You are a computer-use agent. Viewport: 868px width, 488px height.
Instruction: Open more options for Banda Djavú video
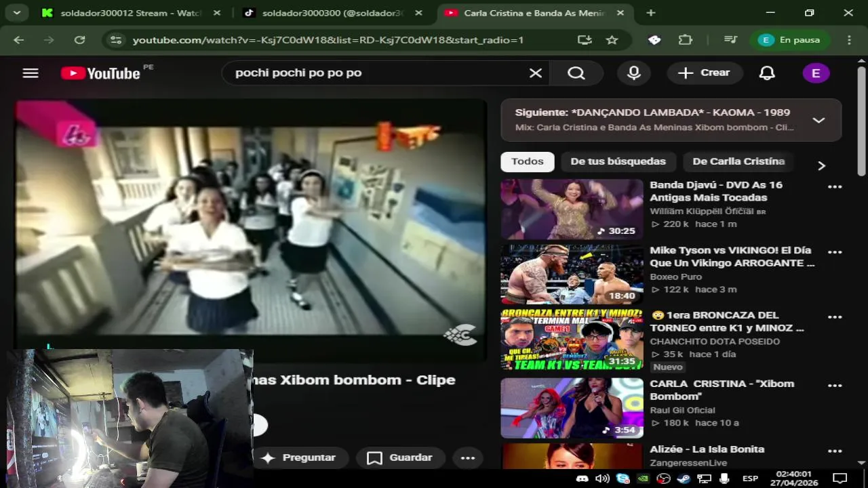click(835, 186)
